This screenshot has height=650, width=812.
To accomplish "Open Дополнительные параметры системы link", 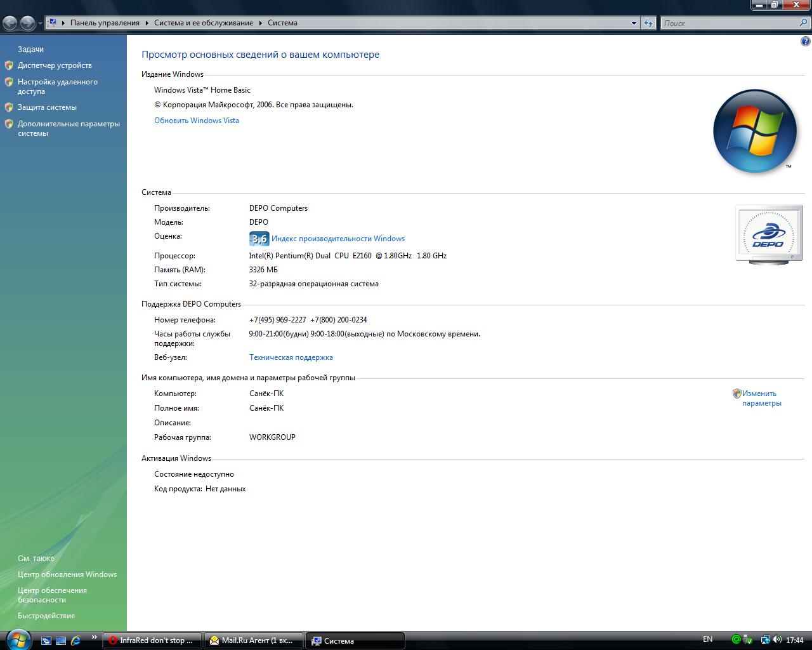I will point(69,128).
